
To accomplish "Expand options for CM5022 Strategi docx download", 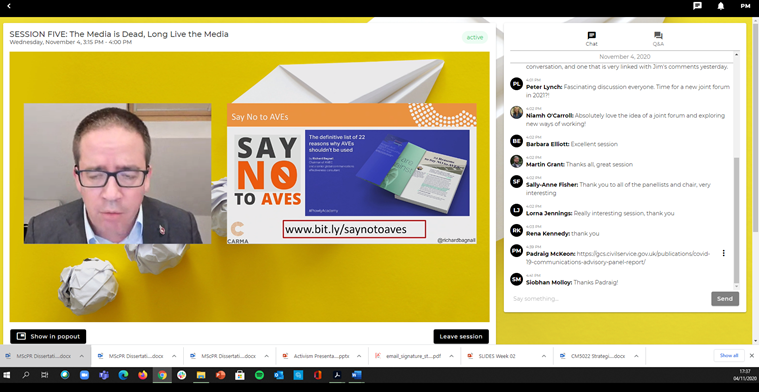I will [636, 356].
